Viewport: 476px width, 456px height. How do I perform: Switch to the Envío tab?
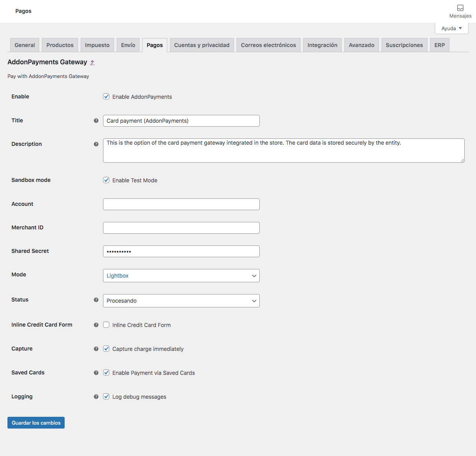pyautogui.click(x=128, y=45)
